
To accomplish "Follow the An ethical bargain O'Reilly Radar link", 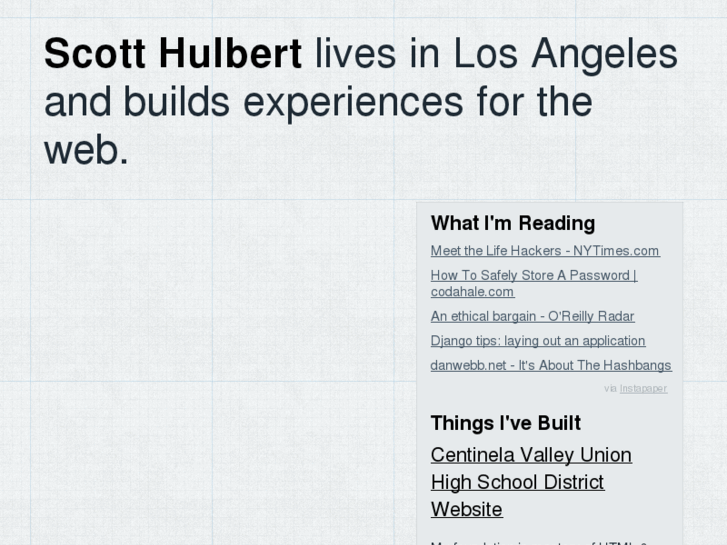I will click(532, 316).
